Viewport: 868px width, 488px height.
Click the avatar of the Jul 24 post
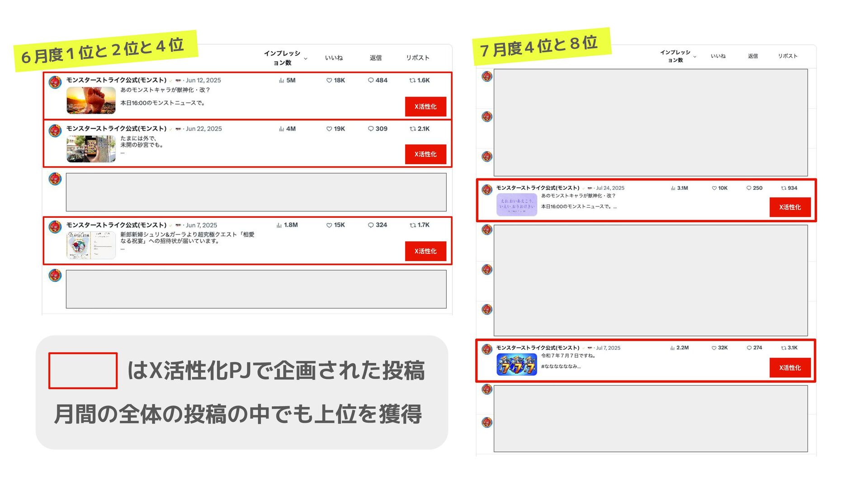click(x=487, y=189)
